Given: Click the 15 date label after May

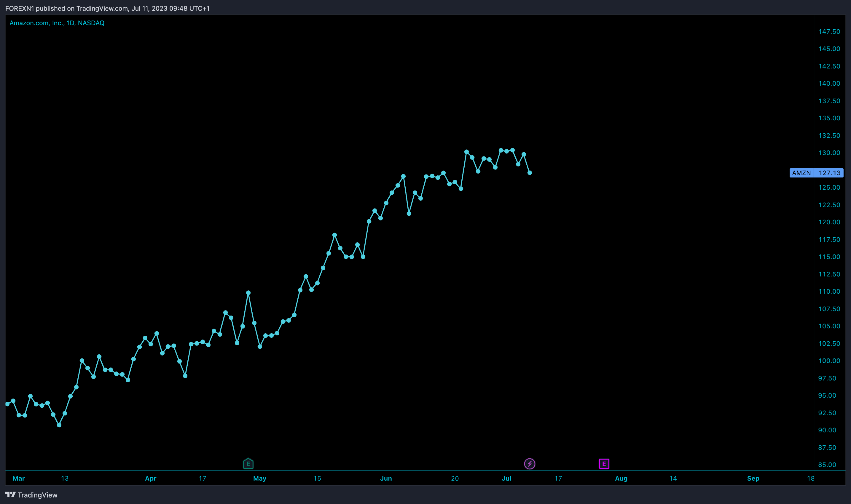Looking at the screenshot, I should (x=317, y=479).
